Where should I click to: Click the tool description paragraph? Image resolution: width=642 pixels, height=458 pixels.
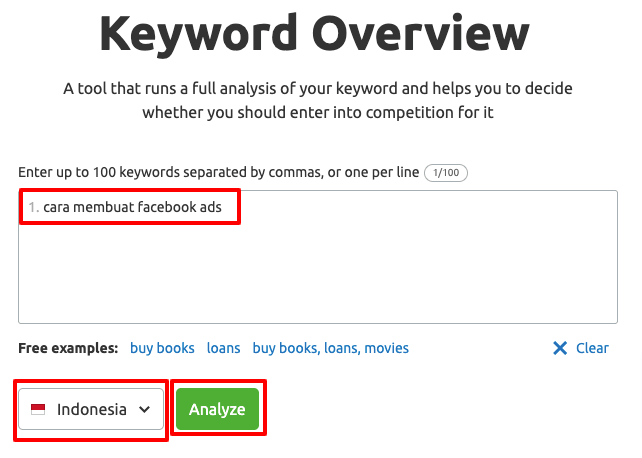pos(318,101)
